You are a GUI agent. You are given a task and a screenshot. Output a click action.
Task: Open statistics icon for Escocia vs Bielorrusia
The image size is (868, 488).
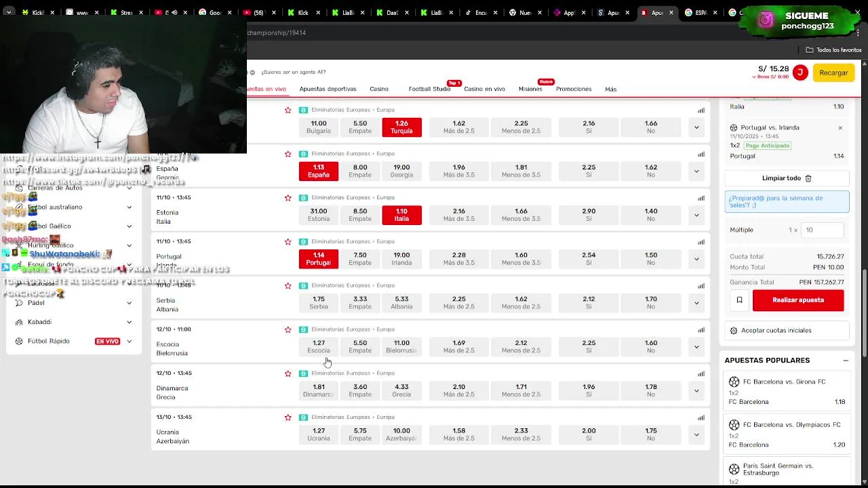point(701,330)
